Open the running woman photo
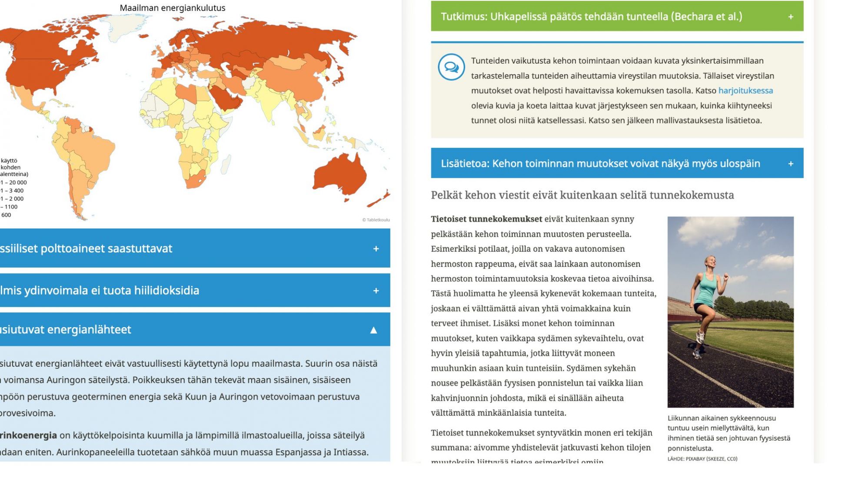 pyautogui.click(x=730, y=312)
